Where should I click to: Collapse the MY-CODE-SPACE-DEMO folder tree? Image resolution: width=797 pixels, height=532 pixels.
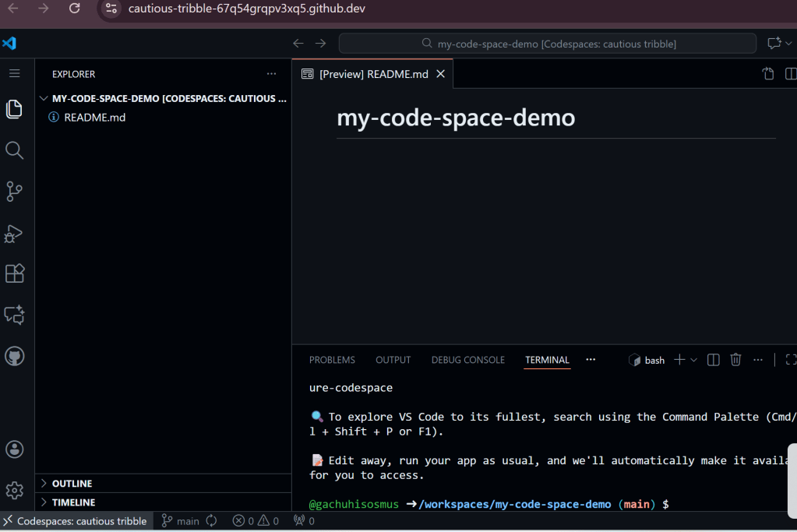[x=44, y=98]
